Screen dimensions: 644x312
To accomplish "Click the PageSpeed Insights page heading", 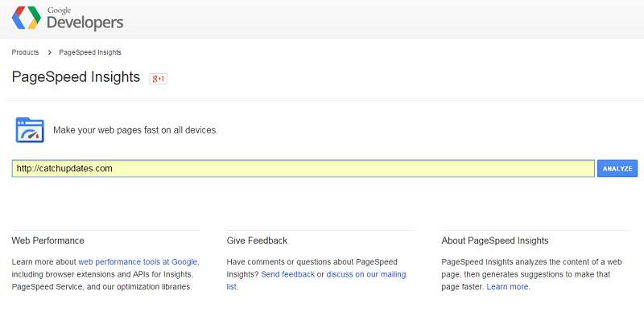I will (76, 76).
